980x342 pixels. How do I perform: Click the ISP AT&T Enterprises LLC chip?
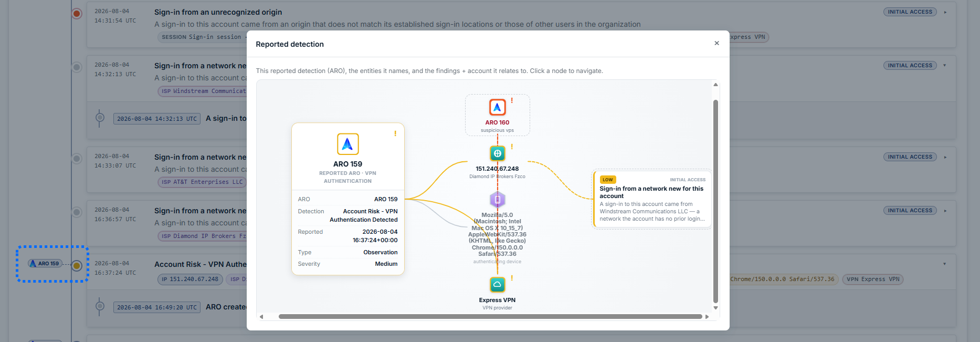pos(202,182)
